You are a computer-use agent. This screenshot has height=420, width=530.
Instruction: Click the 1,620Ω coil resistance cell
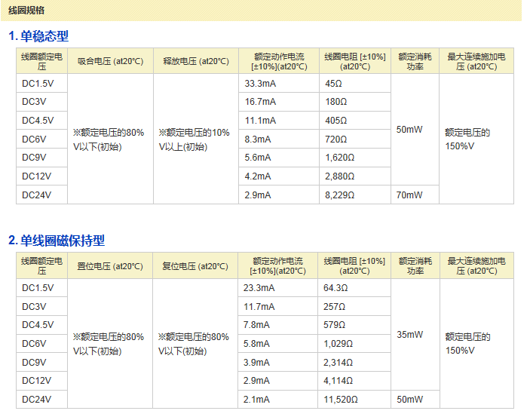coord(338,158)
